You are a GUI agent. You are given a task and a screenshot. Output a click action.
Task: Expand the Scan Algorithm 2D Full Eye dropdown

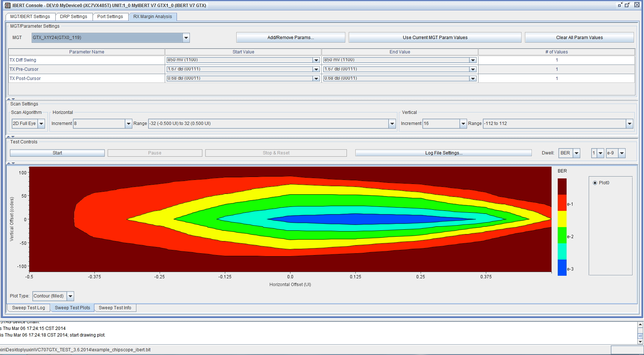41,123
